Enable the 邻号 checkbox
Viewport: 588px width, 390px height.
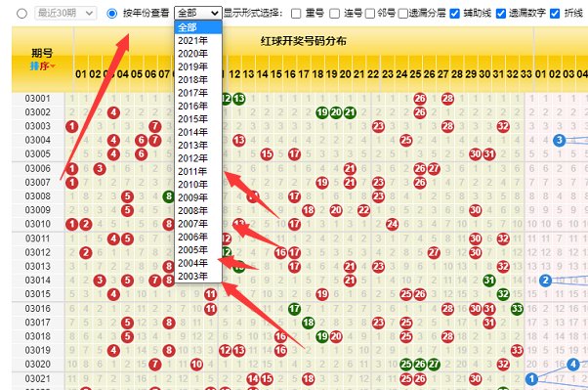click(x=370, y=14)
